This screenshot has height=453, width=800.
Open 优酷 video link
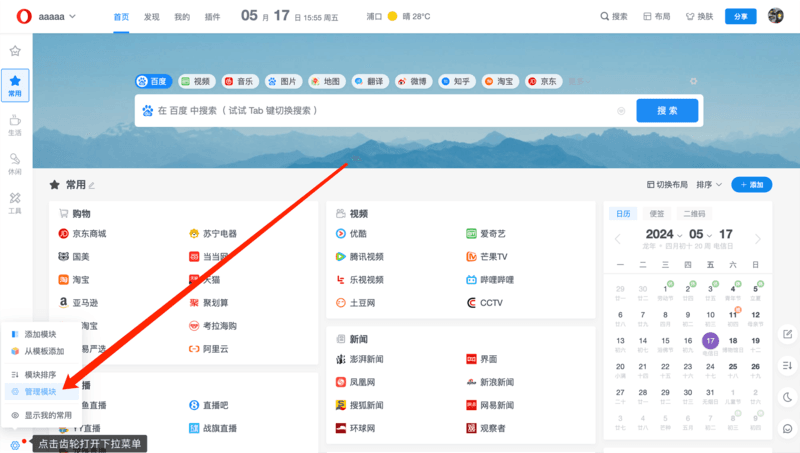pos(352,234)
